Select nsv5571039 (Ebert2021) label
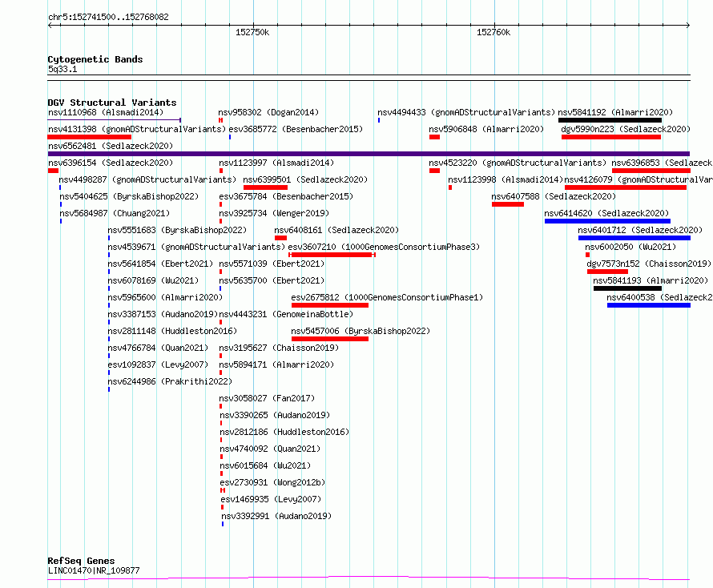 coord(272,264)
